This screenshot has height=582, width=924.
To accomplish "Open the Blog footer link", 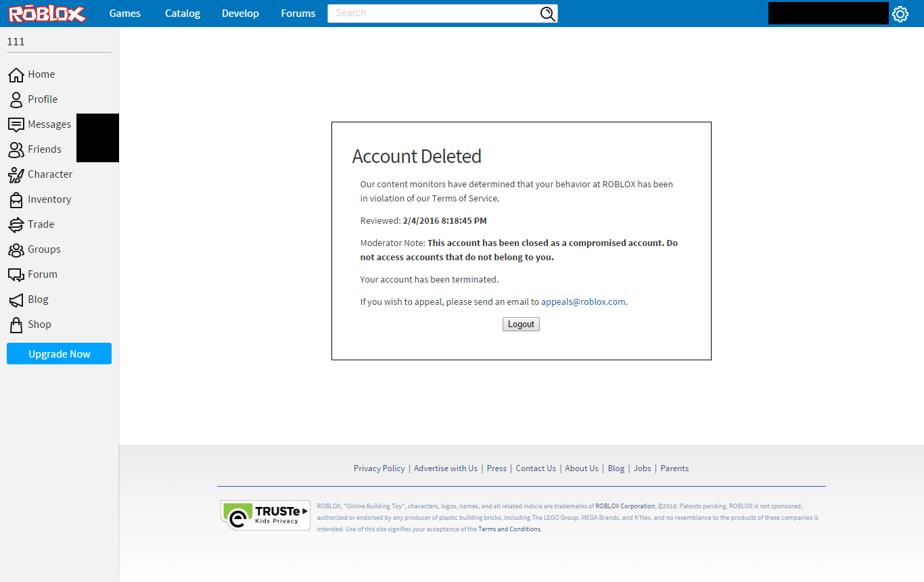I will coord(616,468).
